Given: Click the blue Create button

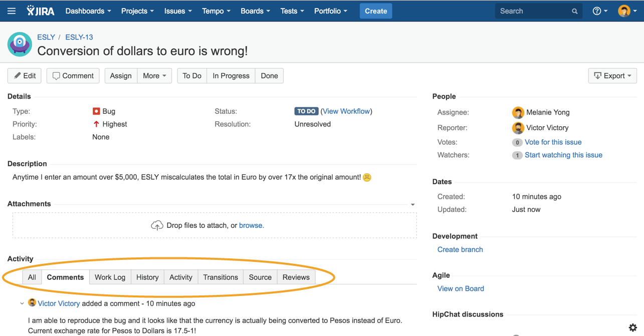Looking at the screenshot, I should pos(376,11).
